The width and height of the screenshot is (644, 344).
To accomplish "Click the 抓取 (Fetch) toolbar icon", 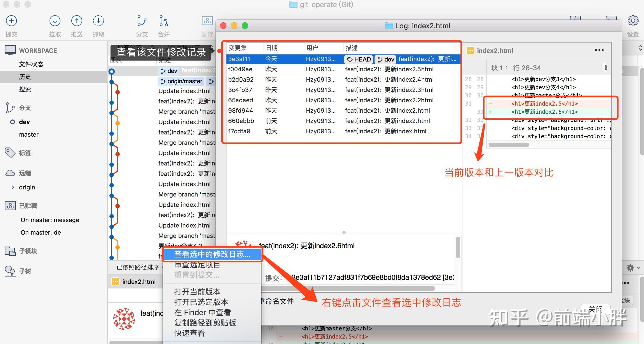I will click(98, 20).
